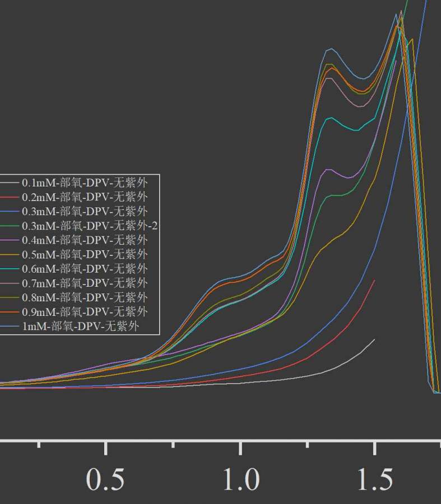Click the 1.5 x-axis tick label
This screenshot has height=504, width=441.
(374, 479)
